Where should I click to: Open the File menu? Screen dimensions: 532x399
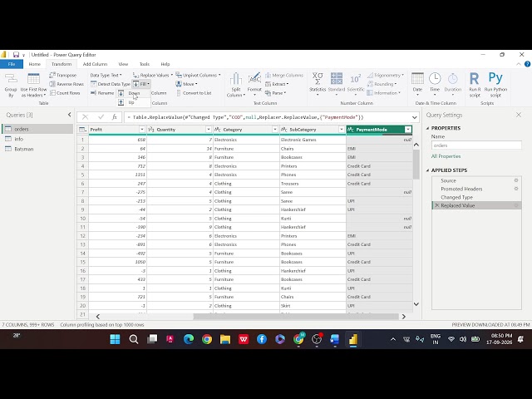(x=12, y=64)
